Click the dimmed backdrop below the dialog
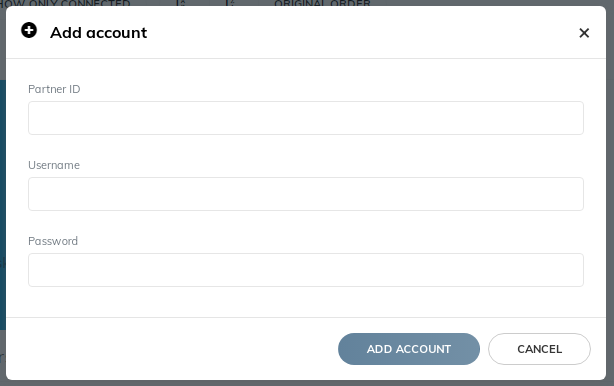This screenshot has height=386, width=614. (x=307, y=383)
